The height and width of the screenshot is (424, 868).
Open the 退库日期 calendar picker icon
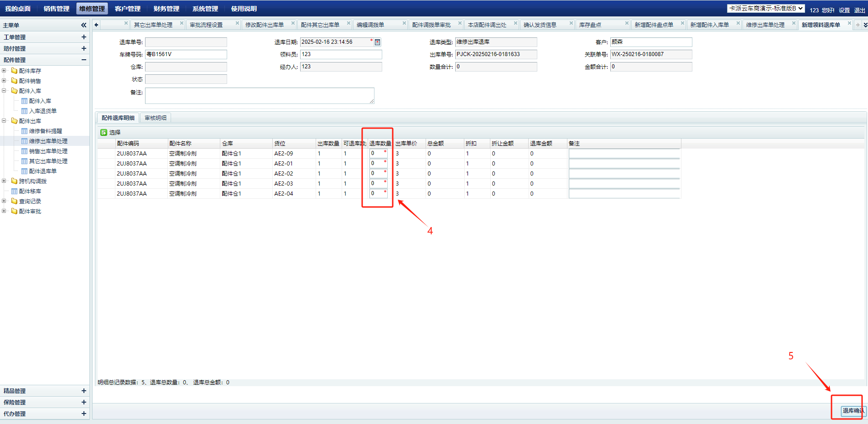[x=377, y=42]
